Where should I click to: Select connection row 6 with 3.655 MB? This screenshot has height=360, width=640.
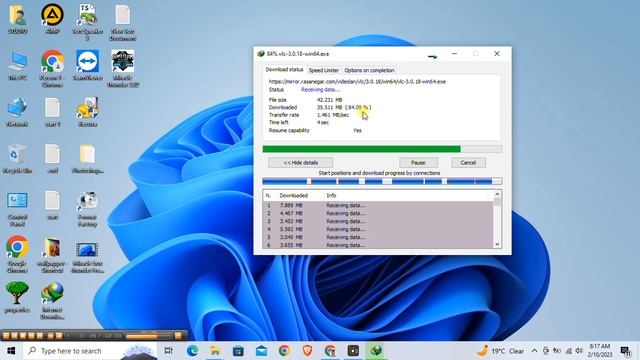click(378, 245)
